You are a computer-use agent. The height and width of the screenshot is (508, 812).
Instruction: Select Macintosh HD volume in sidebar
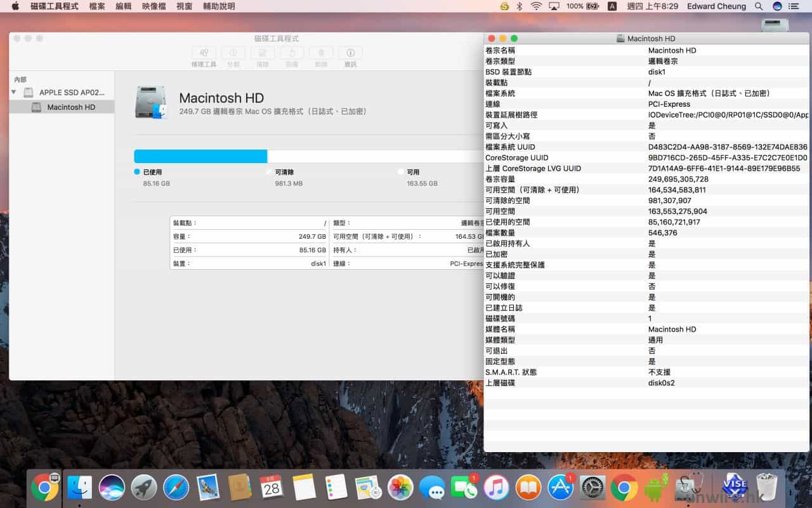point(71,107)
